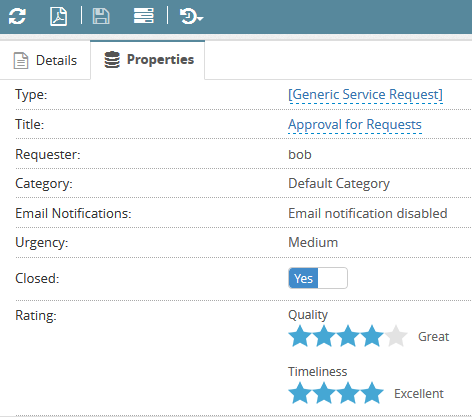
Task: Set Timeliness rating to first star
Action: tap(300, 393)
